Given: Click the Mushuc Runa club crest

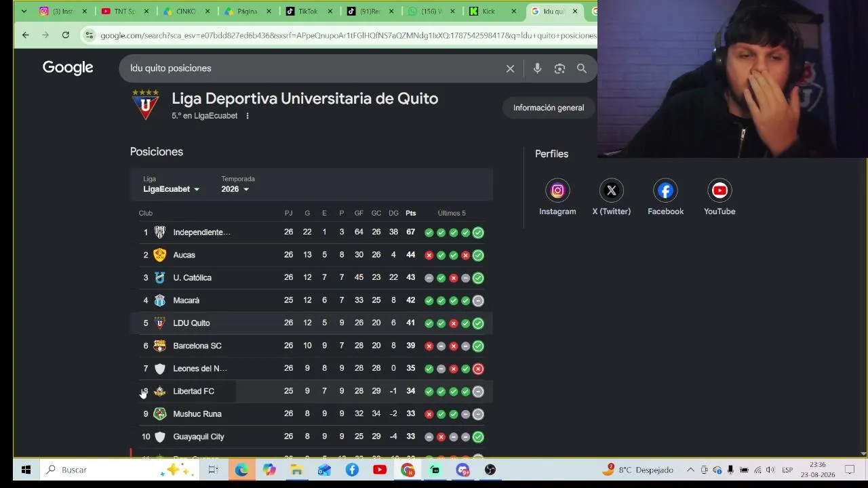Looking at the screenshot, I should [159, 414].
